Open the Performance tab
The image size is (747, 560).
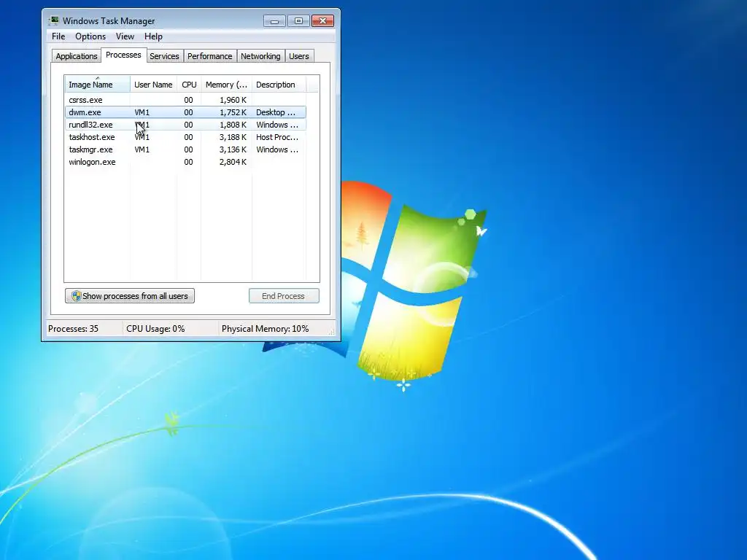point(209,56)
